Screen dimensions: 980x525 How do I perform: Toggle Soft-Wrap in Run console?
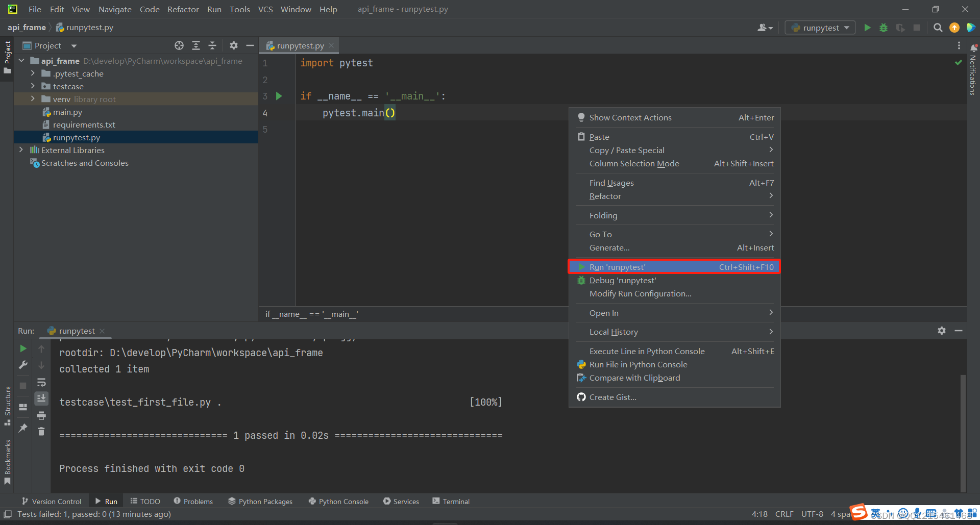(x=41, y=382)
